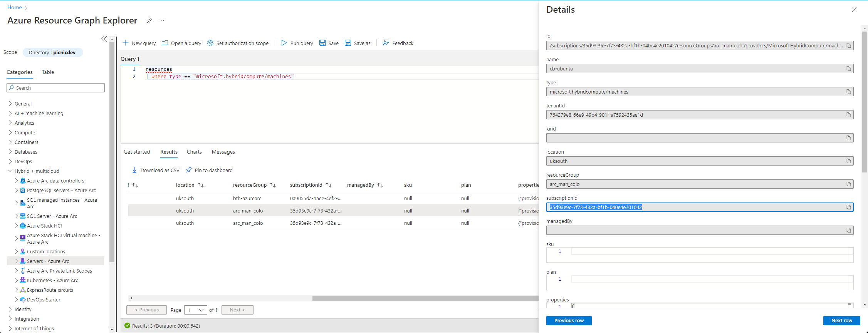868x333 pixels.
Task: Open the Charts tab
Action: click(x=194, y=152)
